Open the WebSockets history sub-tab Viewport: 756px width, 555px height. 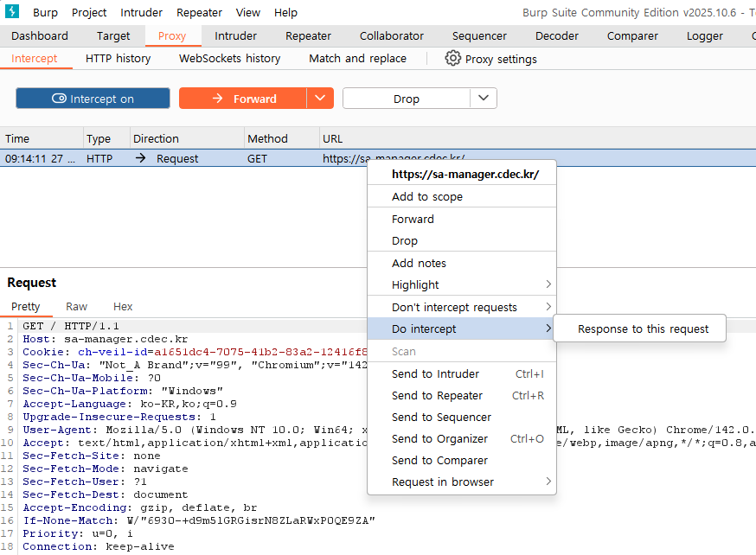(x=229, y=58)
